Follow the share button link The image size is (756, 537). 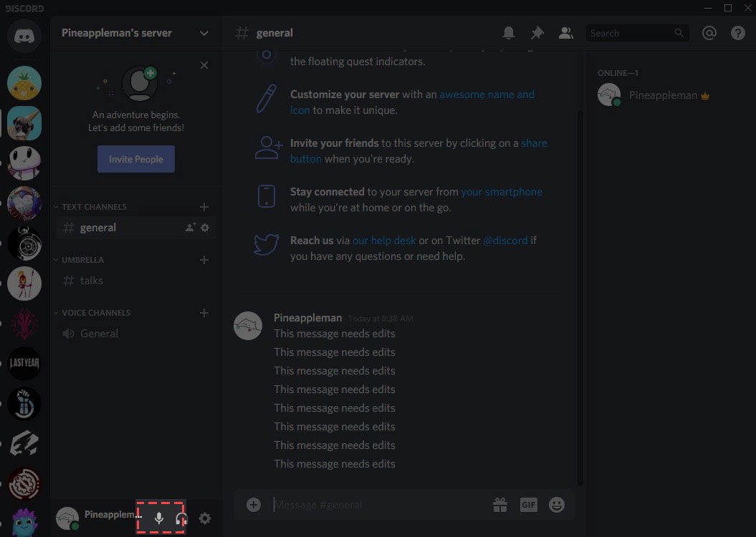534,143
